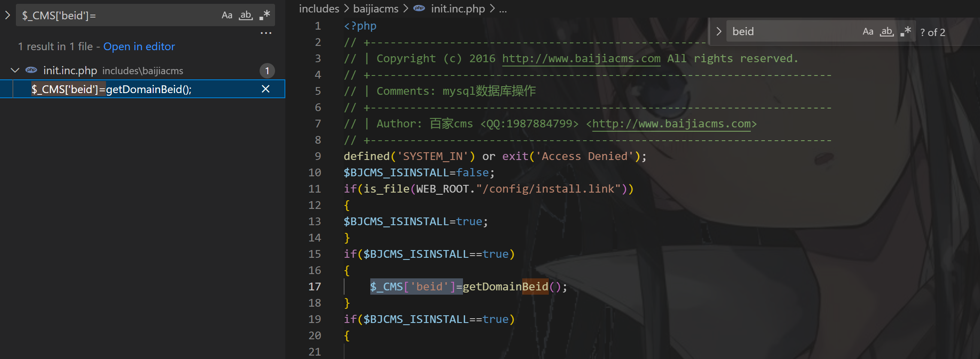Enable Use Regular Expression in search panel

[x=265, y=15]
